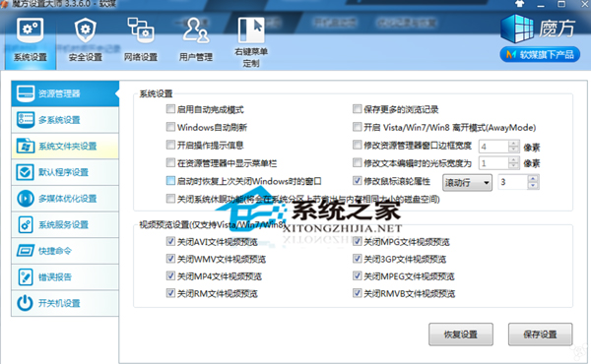Increase scroll lines stepper value
Image resolution: width=591 pixels, height=364 pixels.
[533, 178]
